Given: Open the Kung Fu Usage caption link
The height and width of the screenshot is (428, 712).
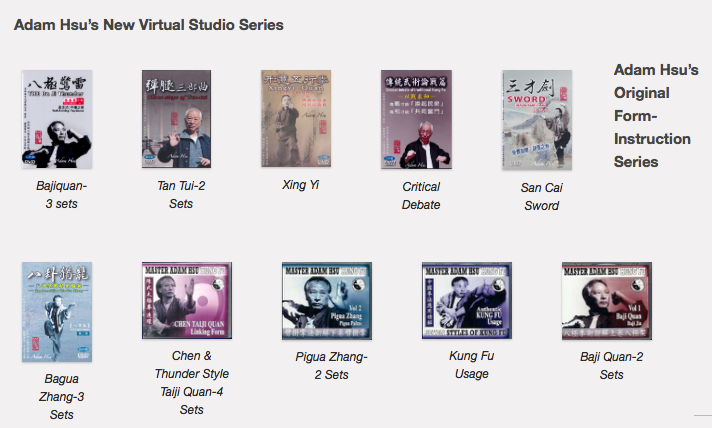Looking at the screenshot, I should pos(471,365).
